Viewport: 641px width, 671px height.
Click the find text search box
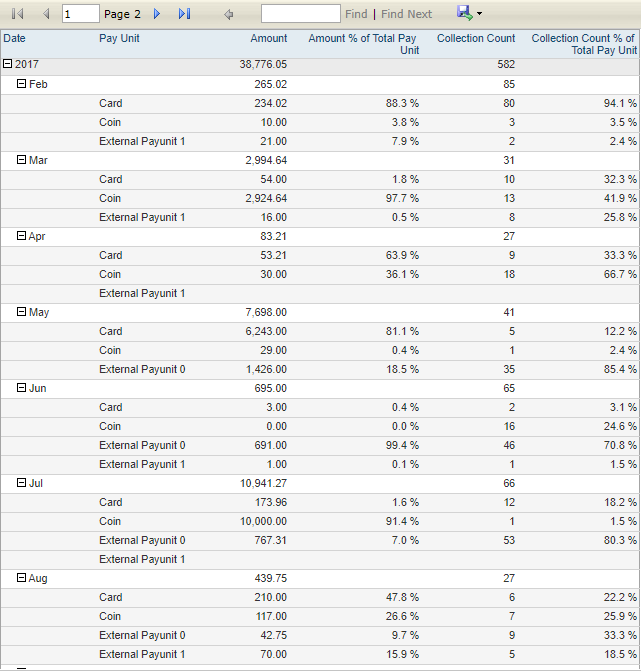point(301,14)
